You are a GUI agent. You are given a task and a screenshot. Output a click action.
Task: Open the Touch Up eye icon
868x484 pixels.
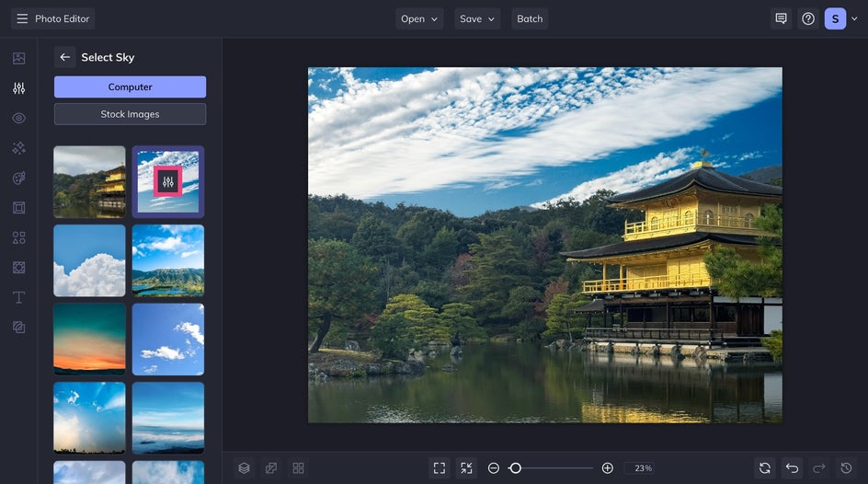pyautogui.click(x=18, y=118)
